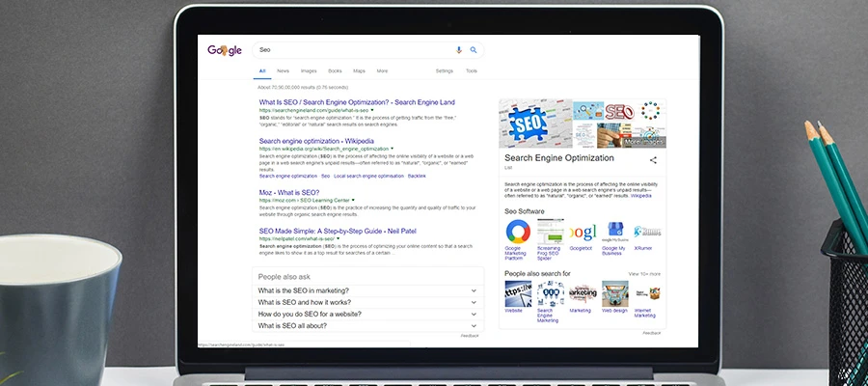Open Google My Business icon

click(x=615, y=233)
